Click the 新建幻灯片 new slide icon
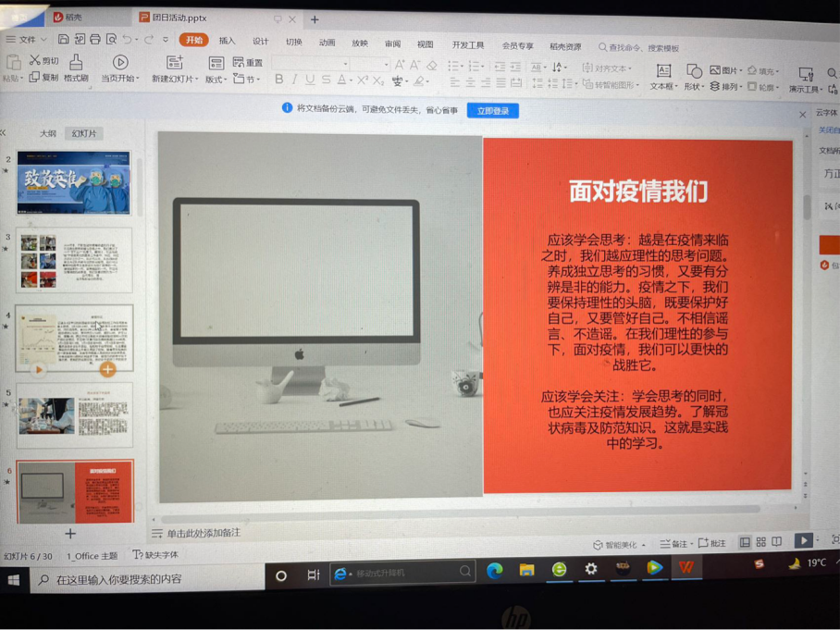 pyautogui.click(x=174, y=63)
